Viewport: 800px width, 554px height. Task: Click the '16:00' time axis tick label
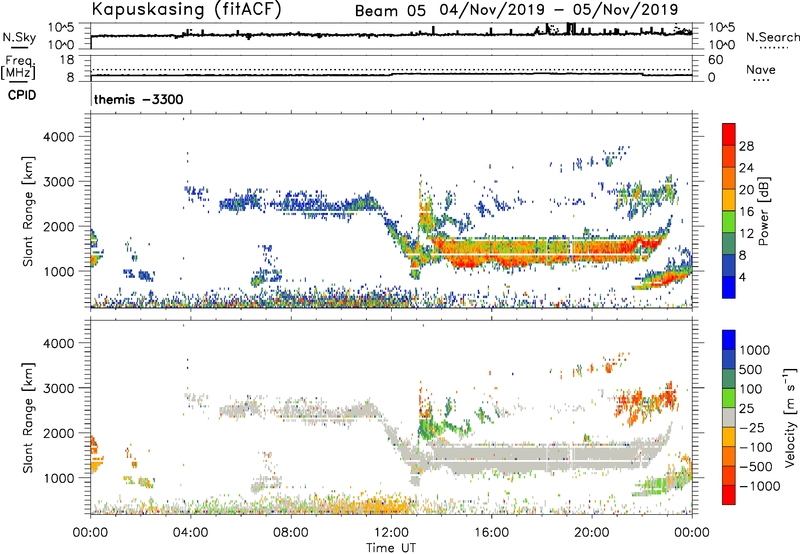point(491,533)
